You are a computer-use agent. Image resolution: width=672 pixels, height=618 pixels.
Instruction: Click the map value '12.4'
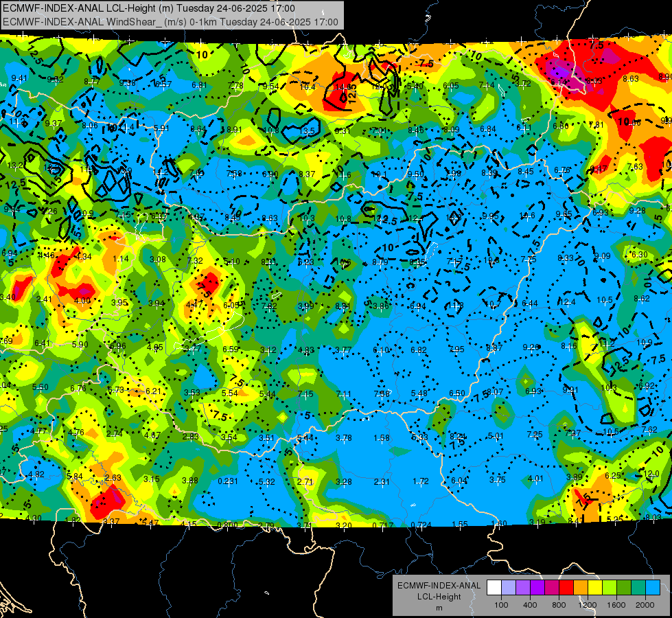tap(568, 302)
